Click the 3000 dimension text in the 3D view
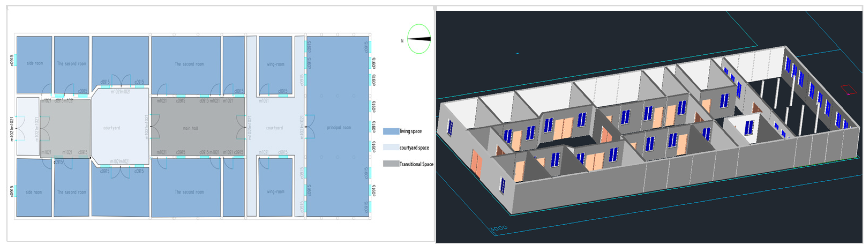The image size is (868, 249). pos(498,228)
